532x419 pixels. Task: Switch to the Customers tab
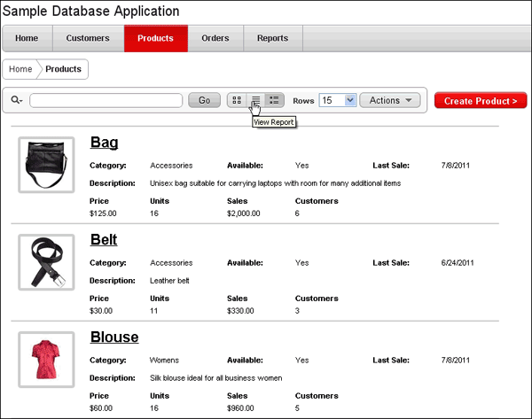[88, 39]
